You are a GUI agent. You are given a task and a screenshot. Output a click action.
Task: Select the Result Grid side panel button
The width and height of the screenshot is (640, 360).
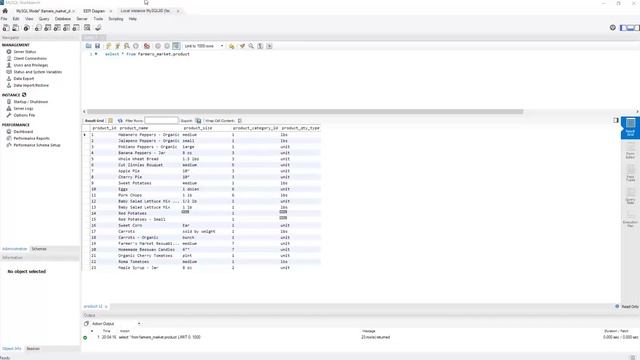[630, 128]
